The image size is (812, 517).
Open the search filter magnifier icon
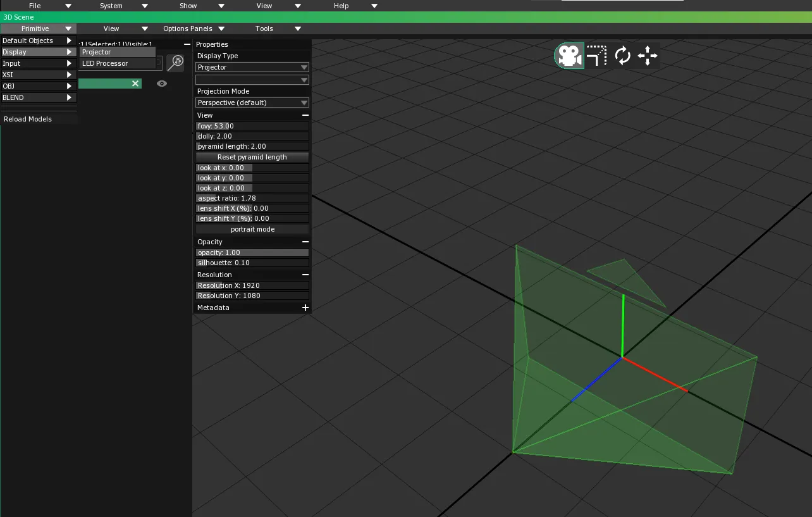175,62
